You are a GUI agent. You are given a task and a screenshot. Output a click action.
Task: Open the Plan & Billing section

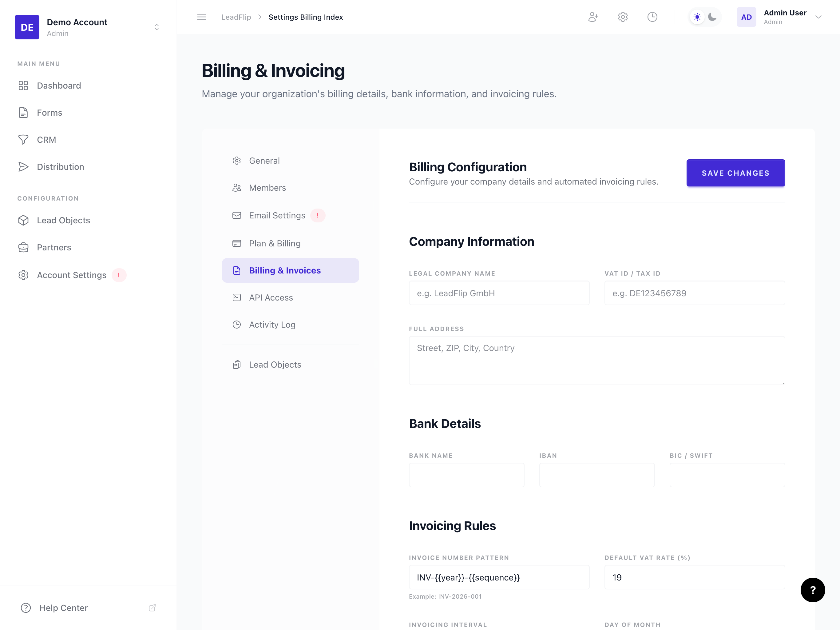(x=275, y=243)
